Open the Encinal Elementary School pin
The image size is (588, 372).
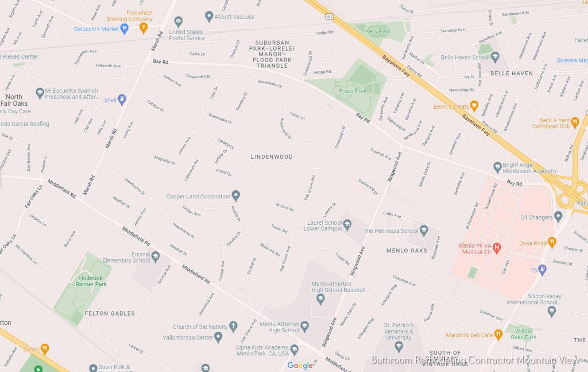[155, 257]
